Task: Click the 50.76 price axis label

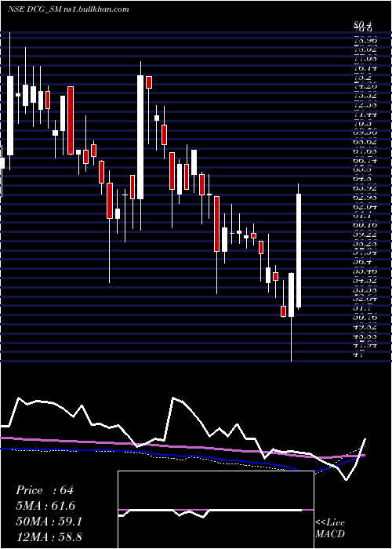Action: click(365, 317)
